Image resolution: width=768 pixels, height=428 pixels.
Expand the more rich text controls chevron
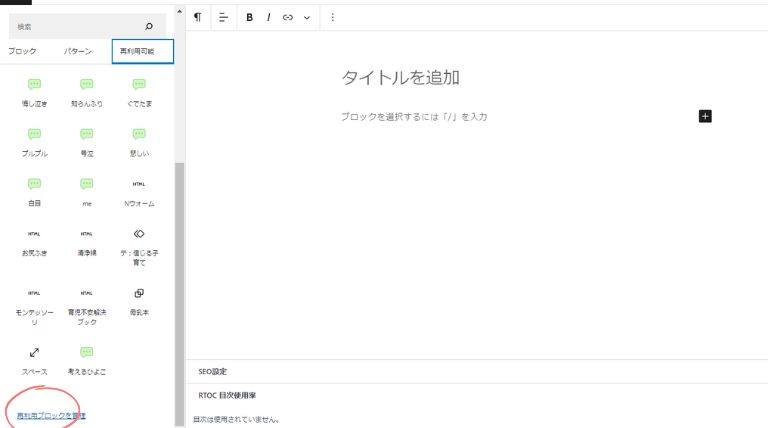tap(307, 17)
